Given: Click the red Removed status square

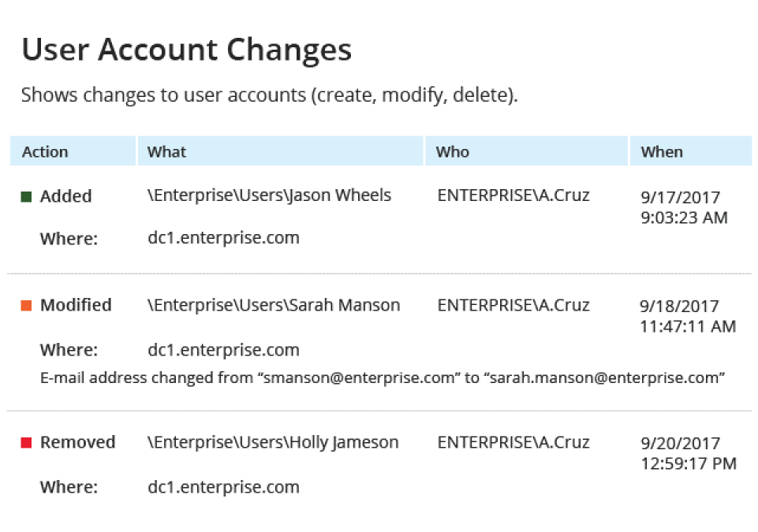Looking at the screenshot, I should coord(26,443).
